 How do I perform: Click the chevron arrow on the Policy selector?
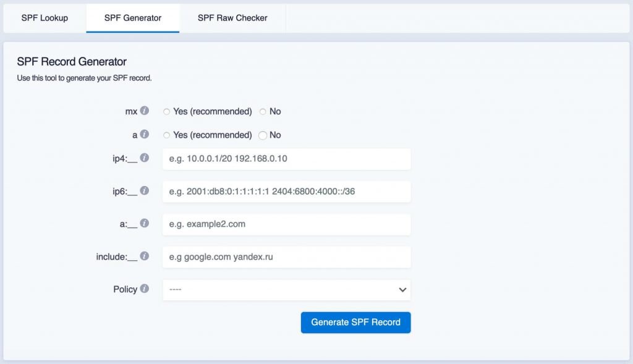(x=403, y=289)
